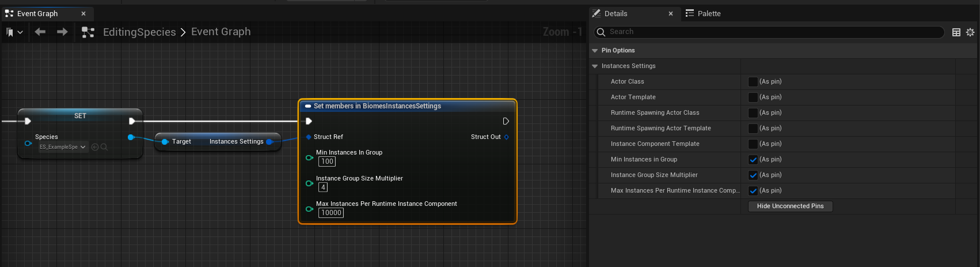Enable Actor Class as pin
Viewport: 980px width, 267px height.
coord(753,82)
